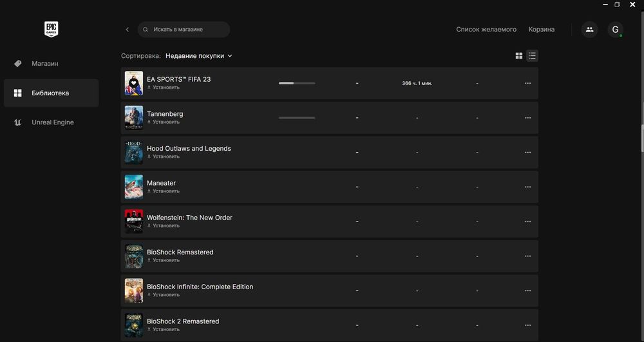This screenshot has width=644, height=342.
Task: Open BioShock 2 Remastered cover thumbnail
Action: pos(134,325)
